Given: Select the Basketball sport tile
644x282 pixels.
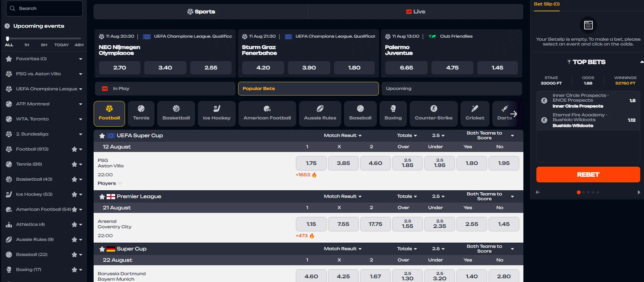Looking at the screenshot, I should pyautogui.click(x=176, y=114).
